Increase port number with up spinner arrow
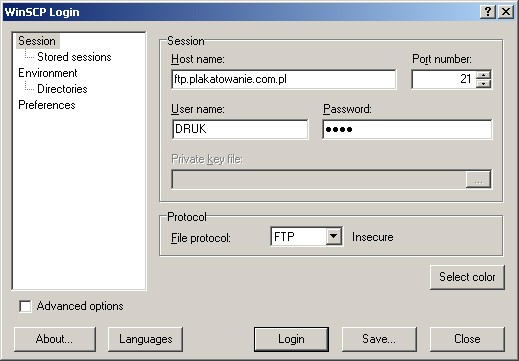The width and height of the screenshot is (519, 361). [483, 75]
